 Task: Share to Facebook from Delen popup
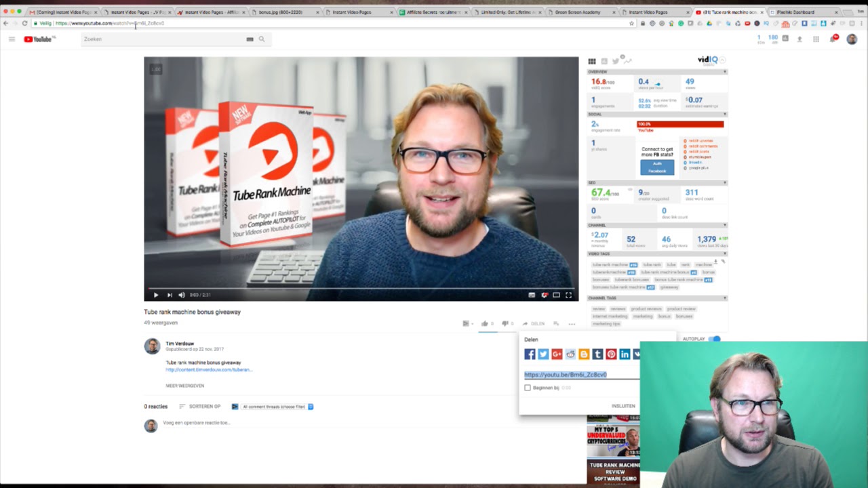(530, 354)
